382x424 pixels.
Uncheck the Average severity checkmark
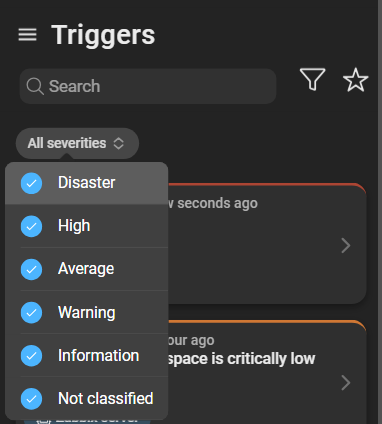31,269
